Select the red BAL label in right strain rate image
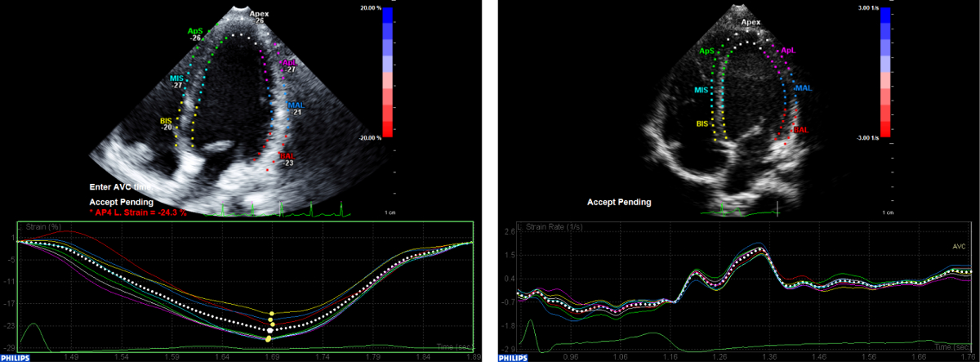This screenshot has width=980, height=362. pyautogui.click(x=801, y=129)
